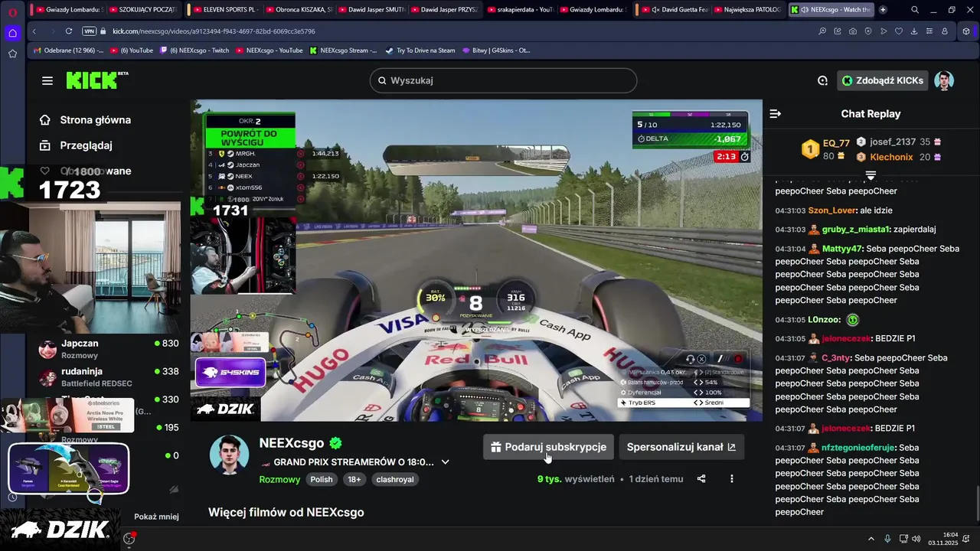This screenshot has height=551, width=980.
Task: Click the Podaruj subskrypcje button
Action: coord(548,447)
